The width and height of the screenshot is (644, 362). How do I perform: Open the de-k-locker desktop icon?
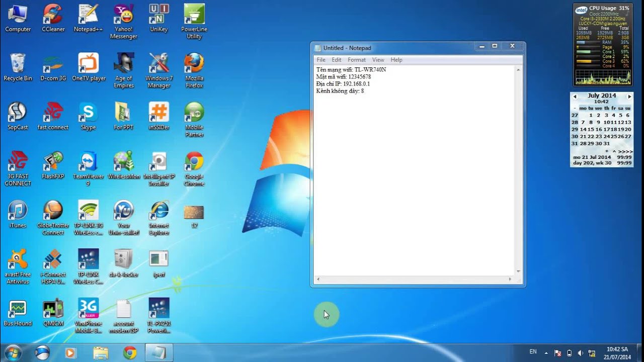point(123,263)
